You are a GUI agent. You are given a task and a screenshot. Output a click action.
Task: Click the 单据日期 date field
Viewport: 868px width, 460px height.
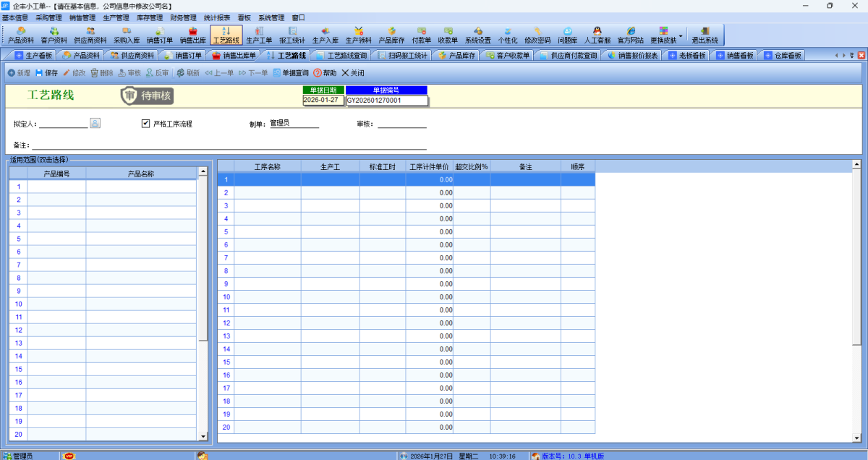click(x=323, y=101)
